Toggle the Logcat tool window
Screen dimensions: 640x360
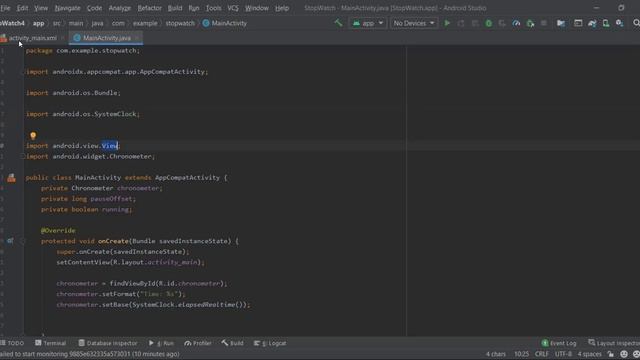270,343
